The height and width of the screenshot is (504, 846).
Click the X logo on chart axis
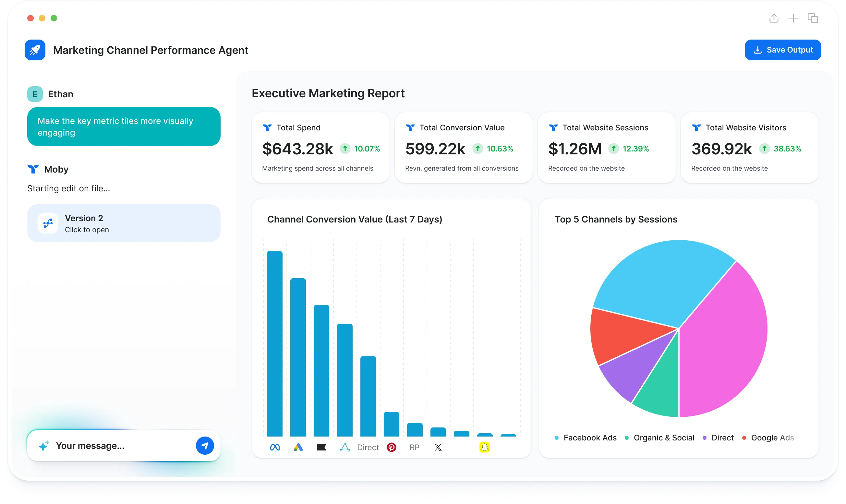click(x=438, y=447)
